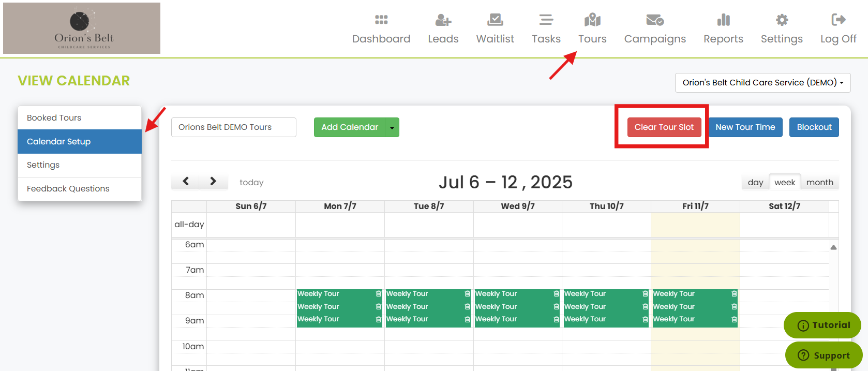Screen dimensions: 868x371
Task: Delete the top Weekly Tour on Wednesday
Action: tap(556, 294)
